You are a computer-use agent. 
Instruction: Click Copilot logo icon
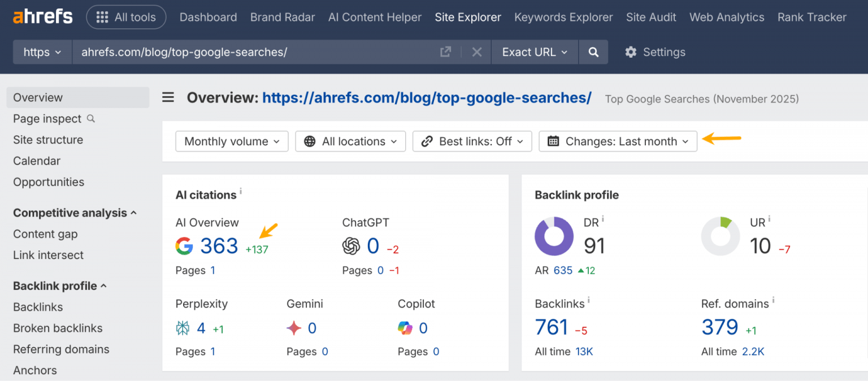405,328
